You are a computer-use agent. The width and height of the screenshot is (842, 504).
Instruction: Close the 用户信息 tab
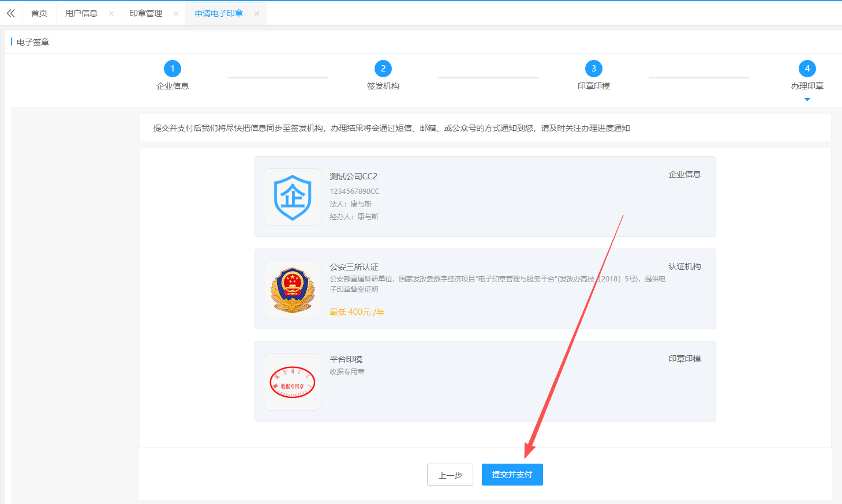coord(111,13)
